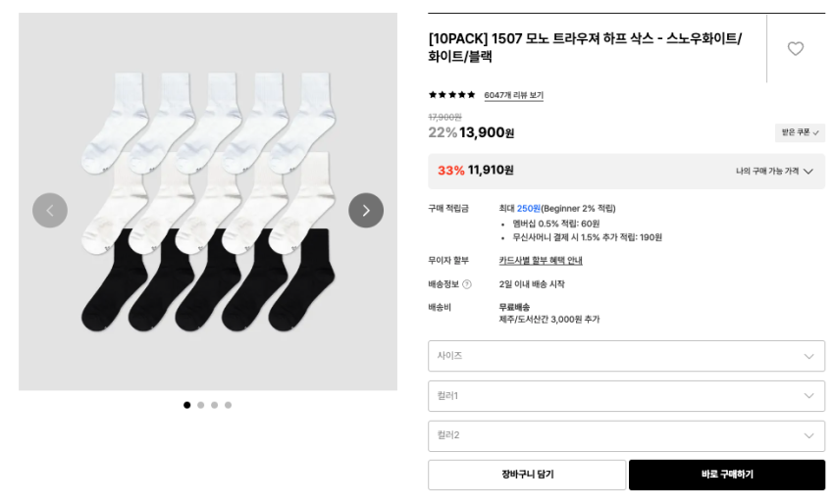This screenshot has height=504, width=834.
Task: Select the second carousel dot indicator
Action: (x=201, y=405)
